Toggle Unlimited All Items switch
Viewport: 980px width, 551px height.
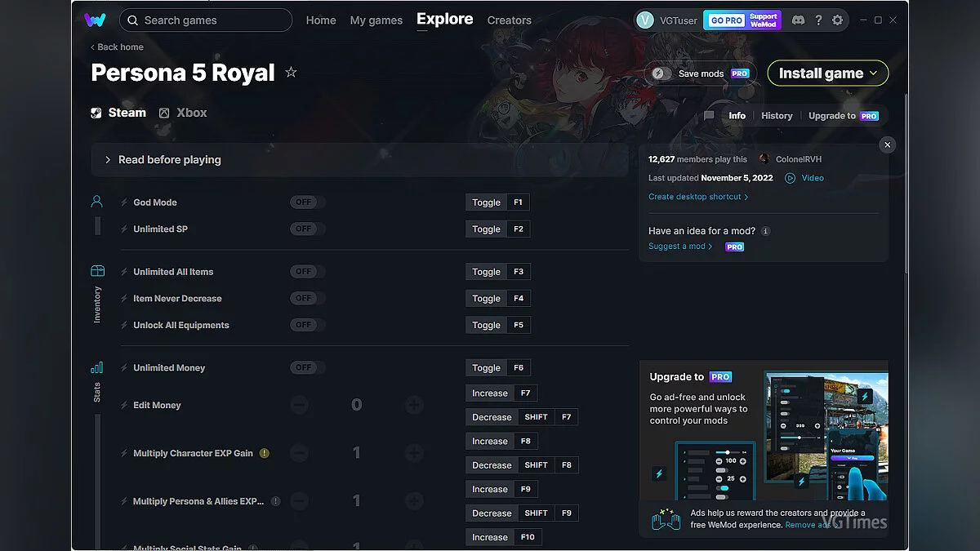307,271
